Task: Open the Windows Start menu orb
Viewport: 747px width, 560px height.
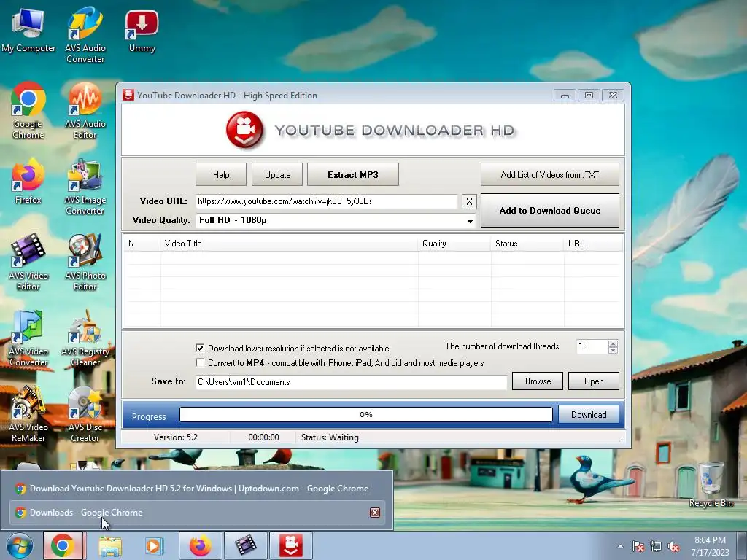Action: click(20, 545)
